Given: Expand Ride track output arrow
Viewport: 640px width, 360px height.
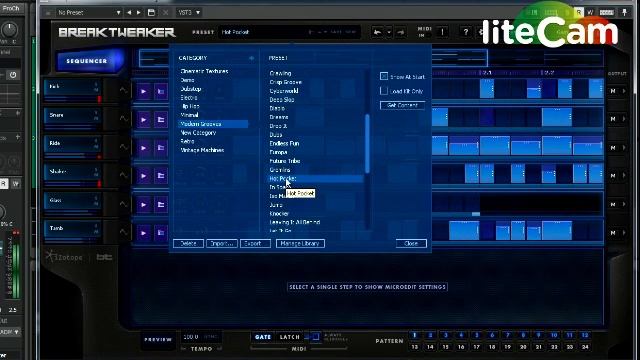Looking at the screenshot, I should [x=624, y=148].
